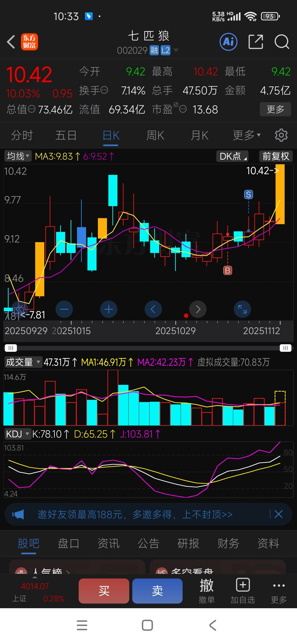This screenshot has width=297, height=644.
Task: Open bottom-bar 更多 three dots
Action: coord(279,591)
